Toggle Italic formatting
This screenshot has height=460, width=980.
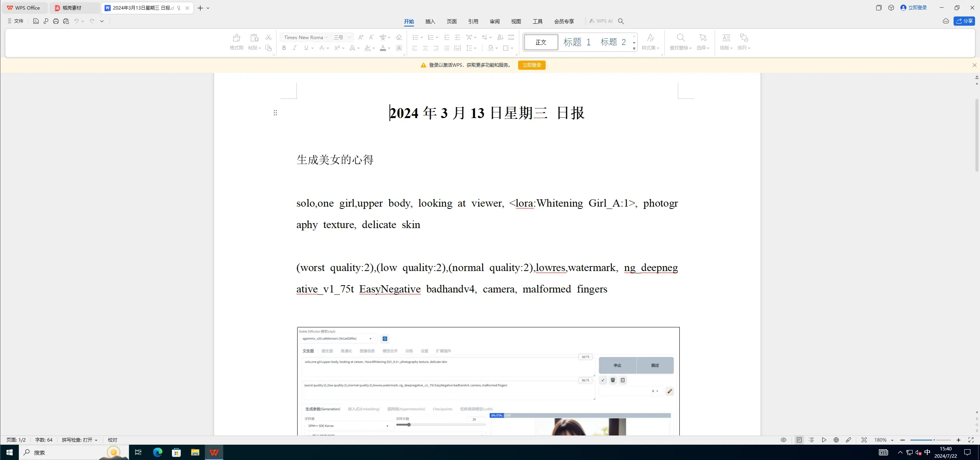(294, 48)
